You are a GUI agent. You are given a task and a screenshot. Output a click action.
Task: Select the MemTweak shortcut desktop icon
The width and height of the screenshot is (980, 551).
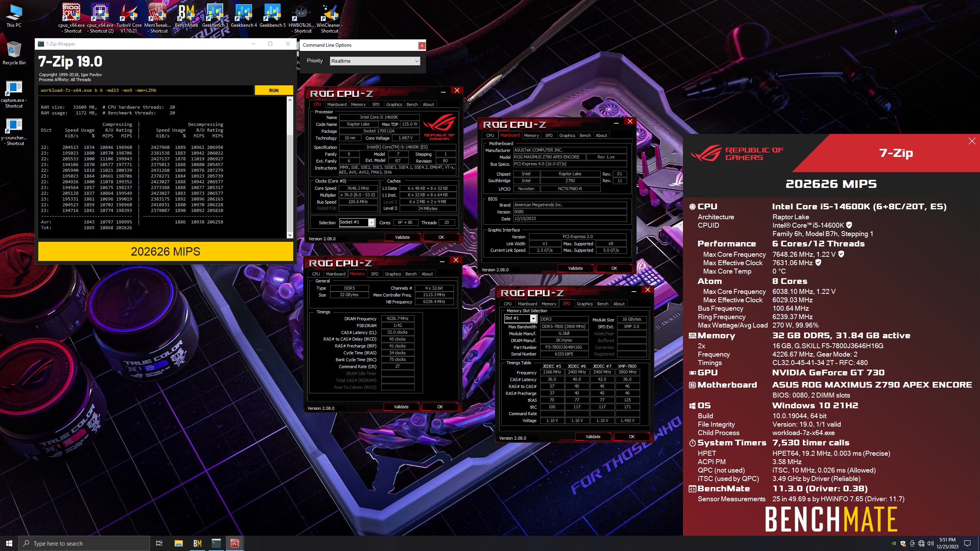click(158, 18)
